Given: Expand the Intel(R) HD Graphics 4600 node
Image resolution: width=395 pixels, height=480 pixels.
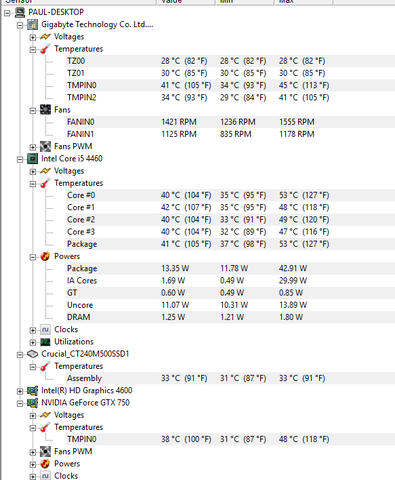Looking at the screenshot, I should tap(20, 391).
